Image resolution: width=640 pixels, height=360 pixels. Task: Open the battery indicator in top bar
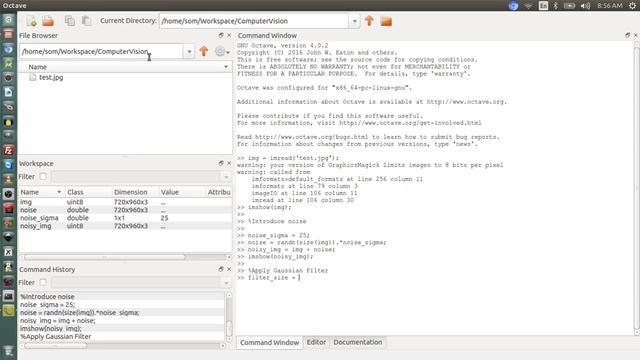pyautogui.click(x=569, y=6)
